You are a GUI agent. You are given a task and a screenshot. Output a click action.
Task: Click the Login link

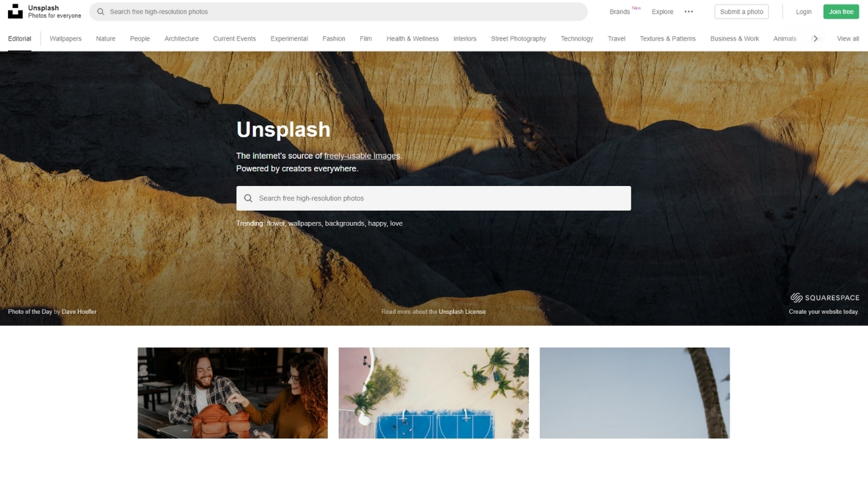coord(803,12)
